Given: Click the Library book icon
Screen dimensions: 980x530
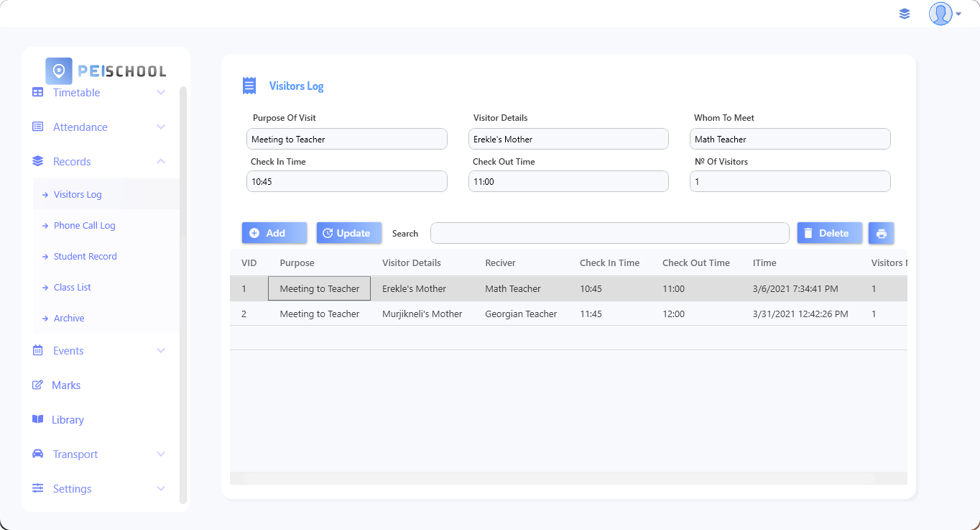Looking at the screenshot, I should point(38,419).
